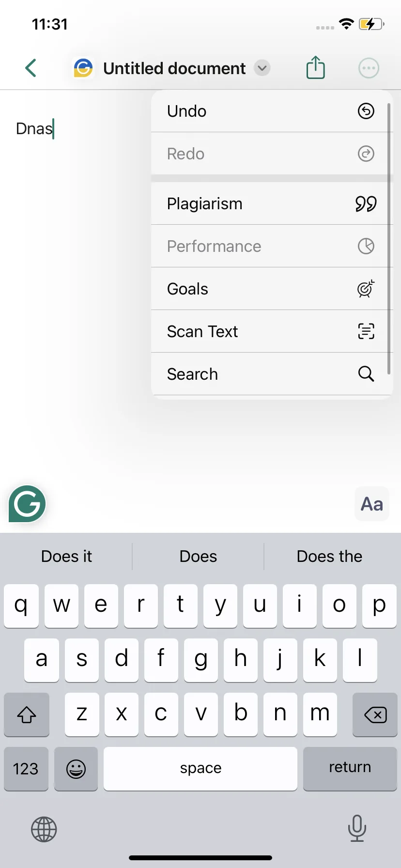Tap the Scan Text icon
Viewport: 401px width, 868px height.
(366, 332)
